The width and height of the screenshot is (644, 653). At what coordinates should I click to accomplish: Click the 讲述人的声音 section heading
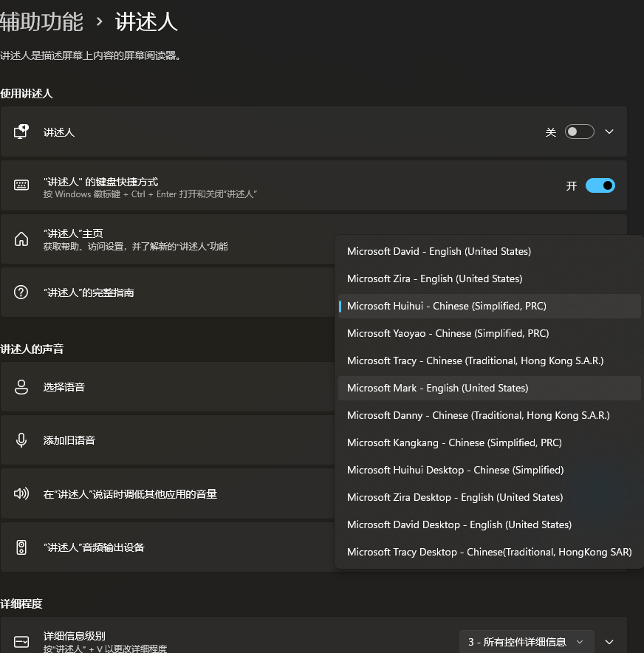(x=32, y=349)
